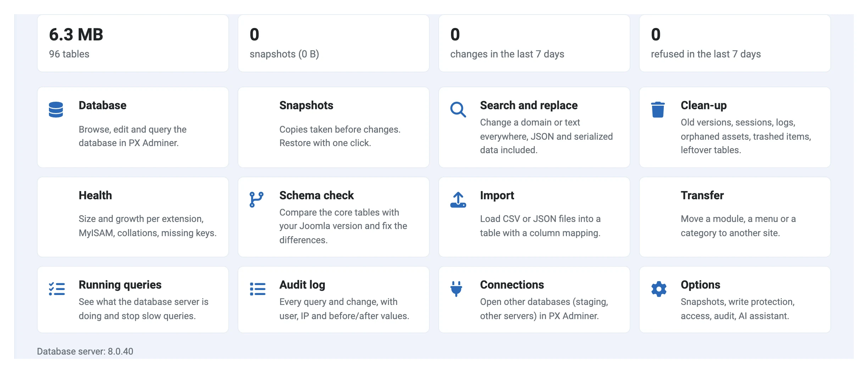Click 'Copies taken before changes' description
Image resolution: width=868 pixels, height=373 pixels.
coord(340,136)
